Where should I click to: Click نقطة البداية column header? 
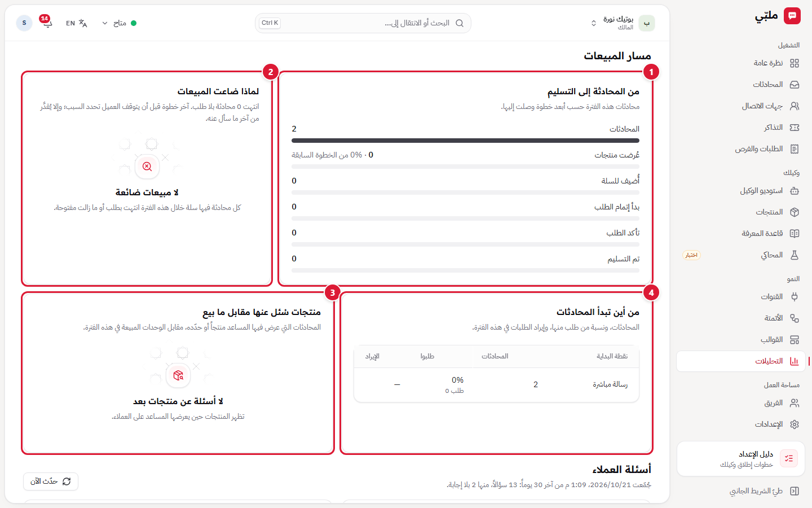pyautogui.click(x=612, y=356)
